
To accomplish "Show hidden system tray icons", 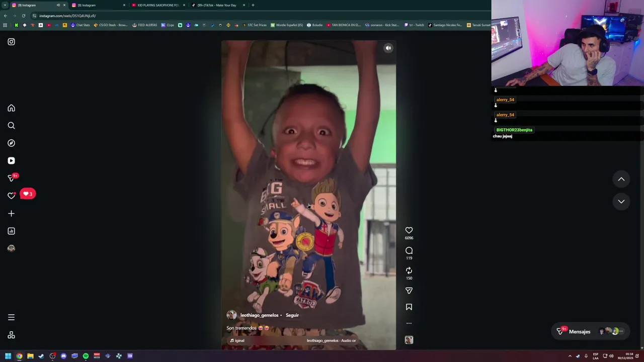I will [570, 356].
